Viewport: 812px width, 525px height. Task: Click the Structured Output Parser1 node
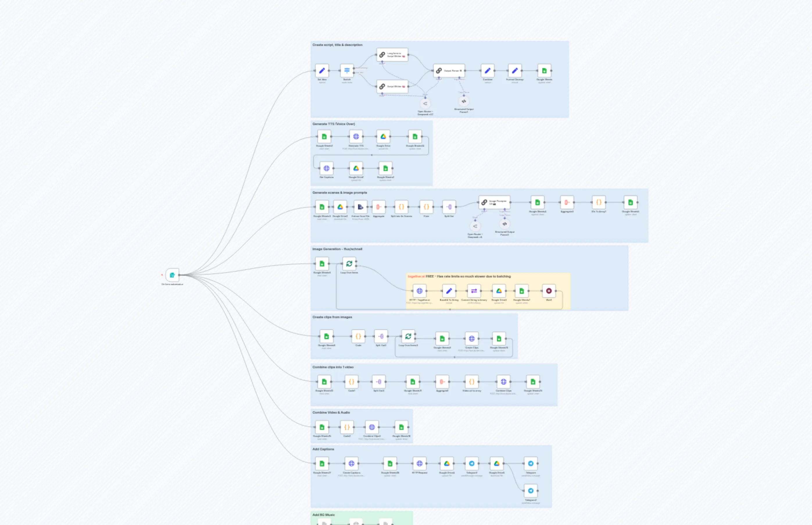(x=463, y=101)
